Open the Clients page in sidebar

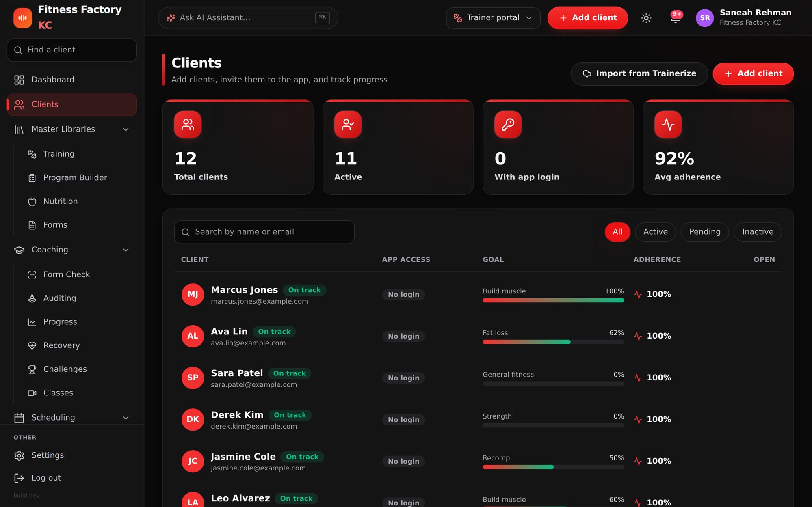pos(72,105)
